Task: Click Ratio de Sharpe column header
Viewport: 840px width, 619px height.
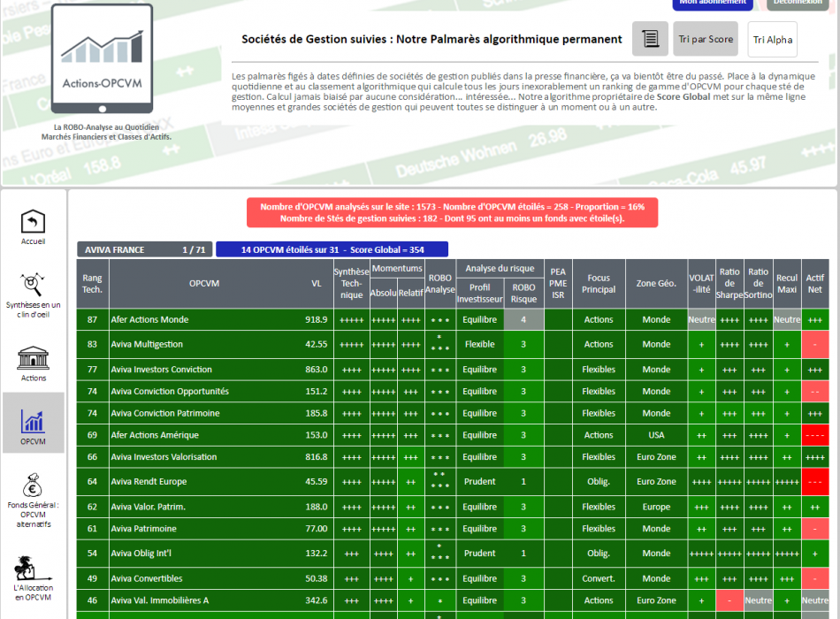Action: click(729, 284)
